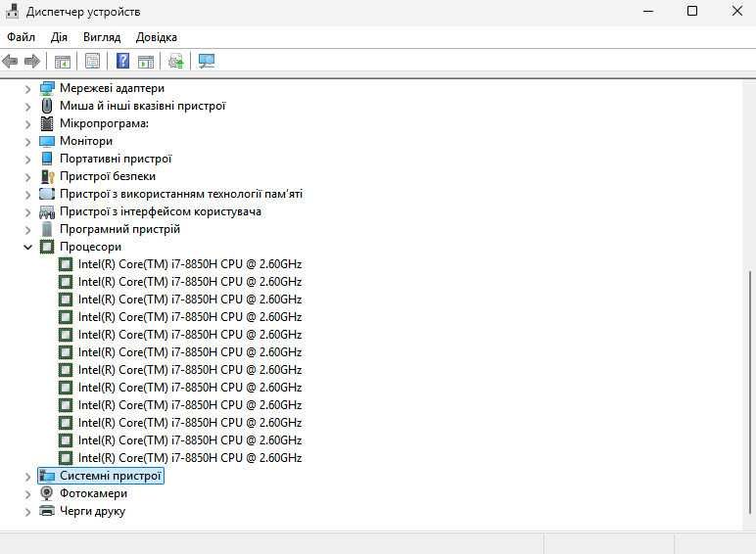Click the Мережеві адаптери network icon
The height and width of the screenshot is (554, 756).
point(47,89)
